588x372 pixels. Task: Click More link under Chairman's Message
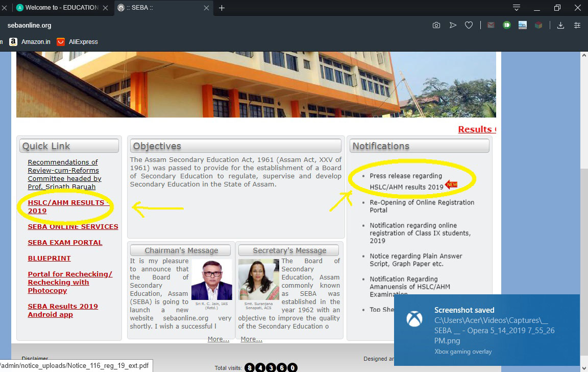click(x=218, y=339)
